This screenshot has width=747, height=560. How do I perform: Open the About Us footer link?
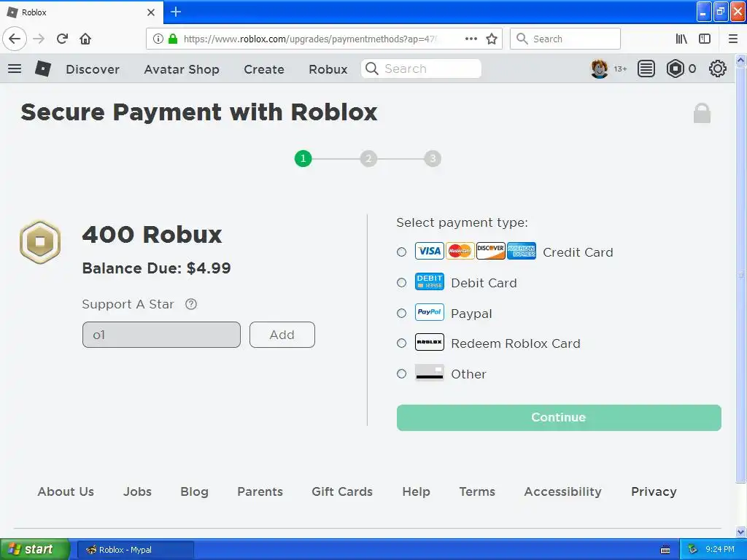coord(66,491)
